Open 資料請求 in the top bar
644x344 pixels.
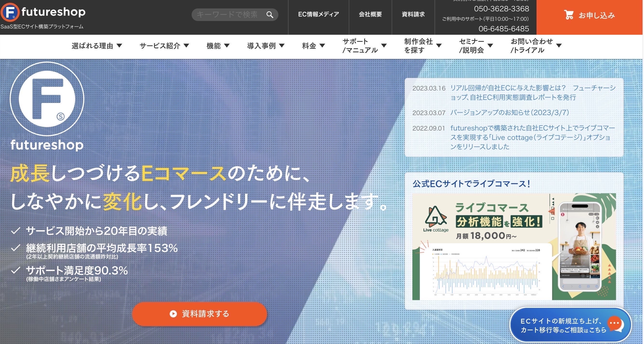(x=413, y=14)
